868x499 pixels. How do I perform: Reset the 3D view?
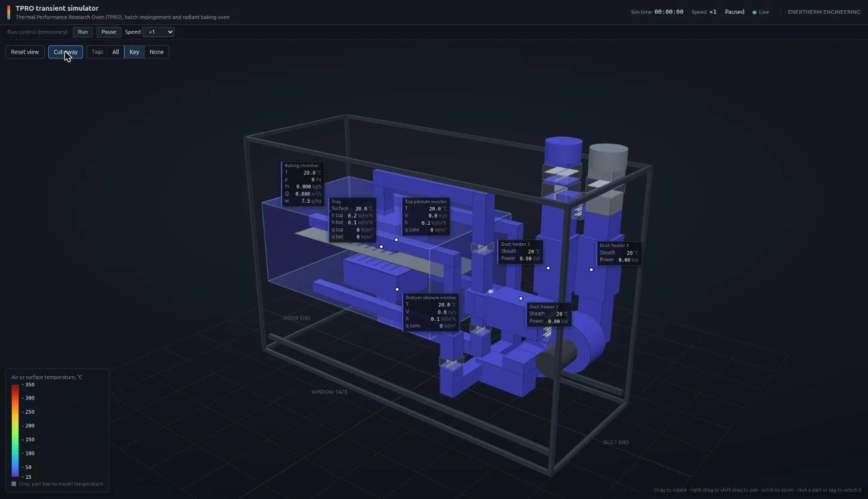click(x=25, y=52)
